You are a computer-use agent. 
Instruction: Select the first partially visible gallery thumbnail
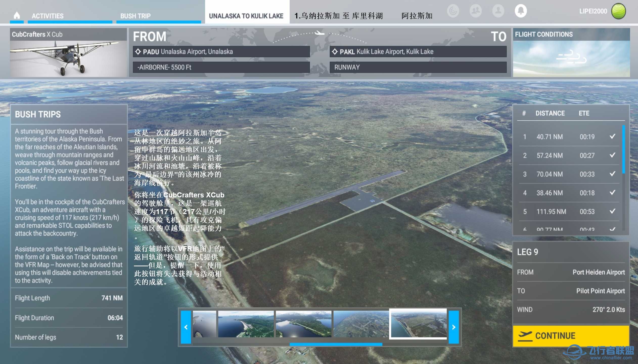point(204,324)
